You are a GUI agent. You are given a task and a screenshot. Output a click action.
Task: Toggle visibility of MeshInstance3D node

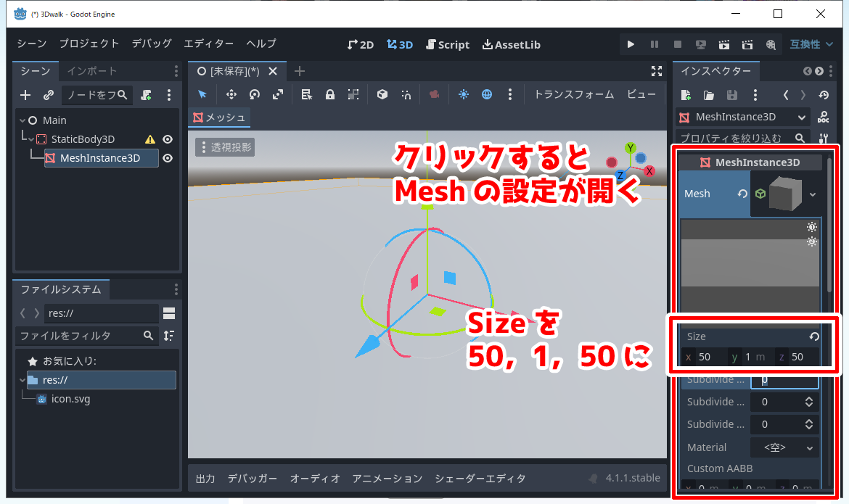[168, 158]
